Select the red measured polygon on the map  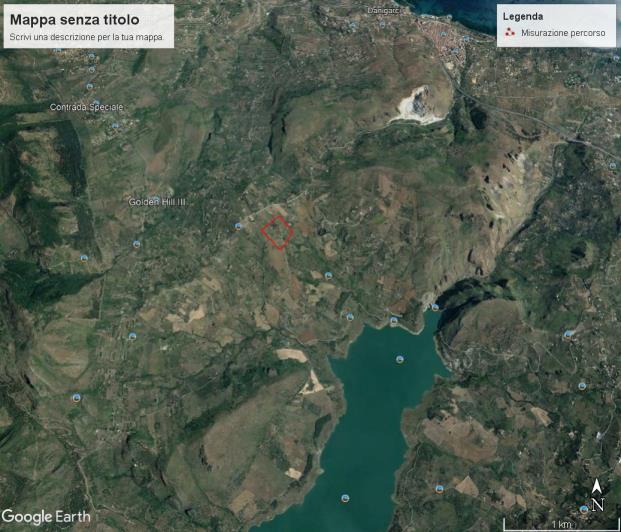point(277,231)
